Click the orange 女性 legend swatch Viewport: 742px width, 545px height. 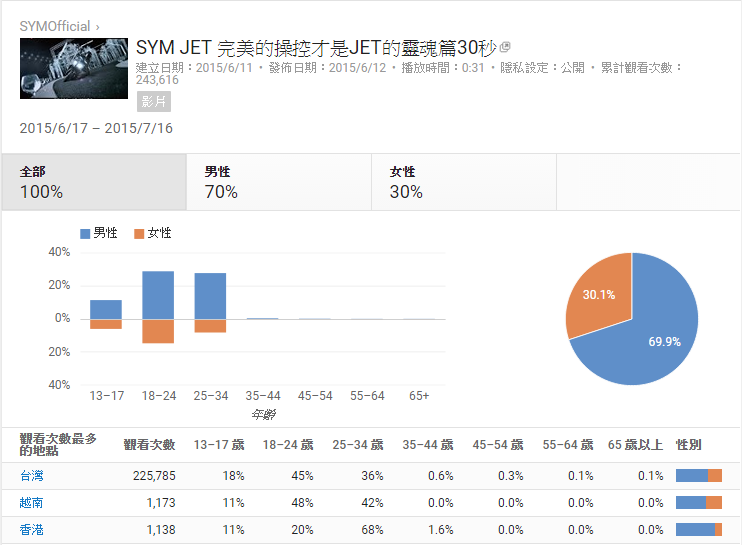tap(139, 234)
